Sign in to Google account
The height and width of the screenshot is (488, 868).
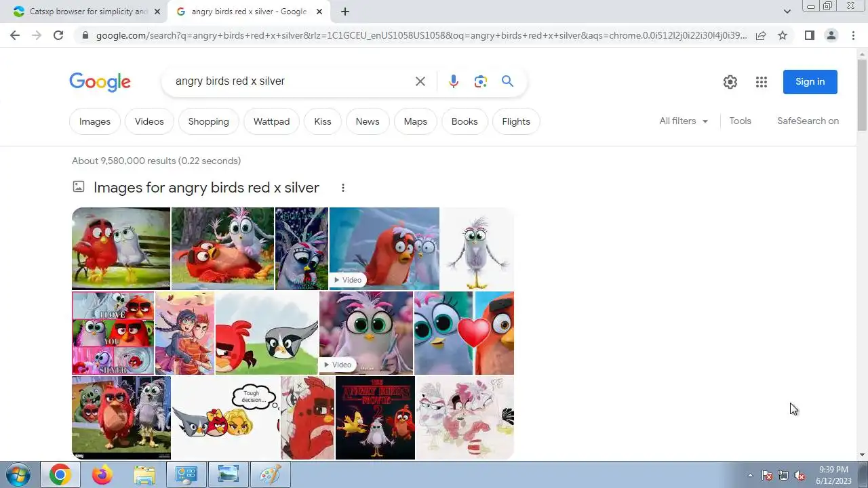(810, 81)
